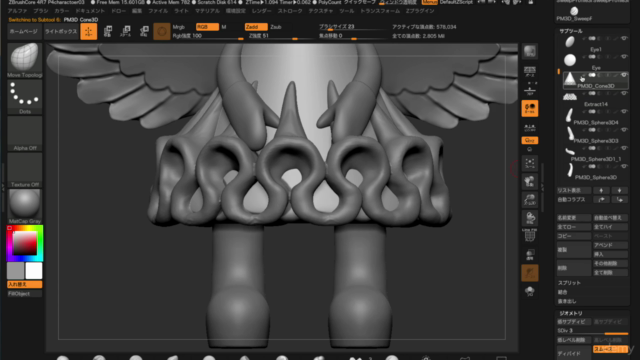
Task: Select the Draw mode icon
Action: pos(89,31)
